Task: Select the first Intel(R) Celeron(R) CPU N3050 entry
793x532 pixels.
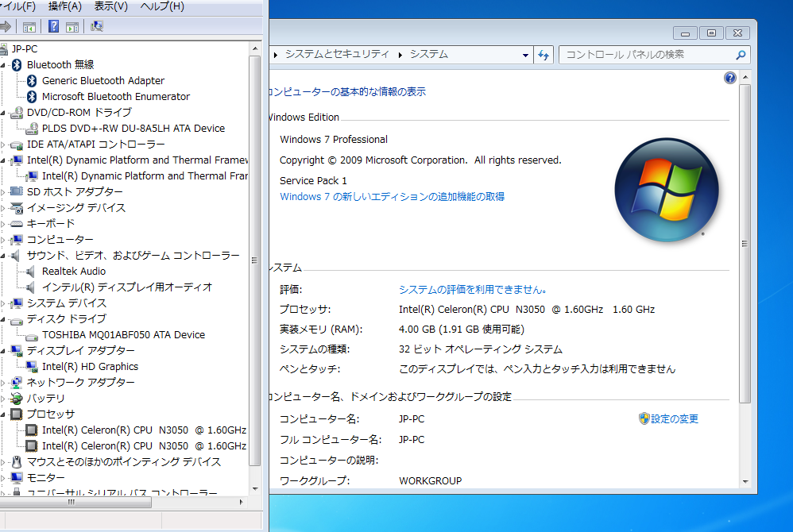Action: tap(144, 430)
